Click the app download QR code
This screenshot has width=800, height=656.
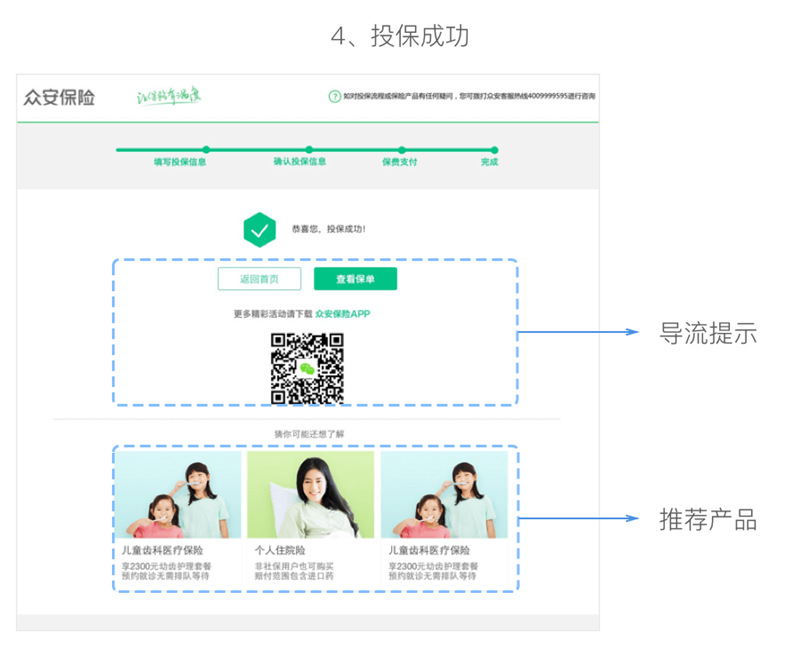pos(308,368)
